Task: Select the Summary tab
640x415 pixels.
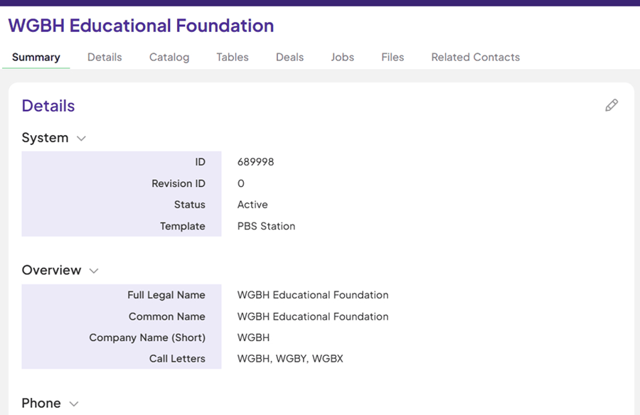Action: (x=36, y=57)
